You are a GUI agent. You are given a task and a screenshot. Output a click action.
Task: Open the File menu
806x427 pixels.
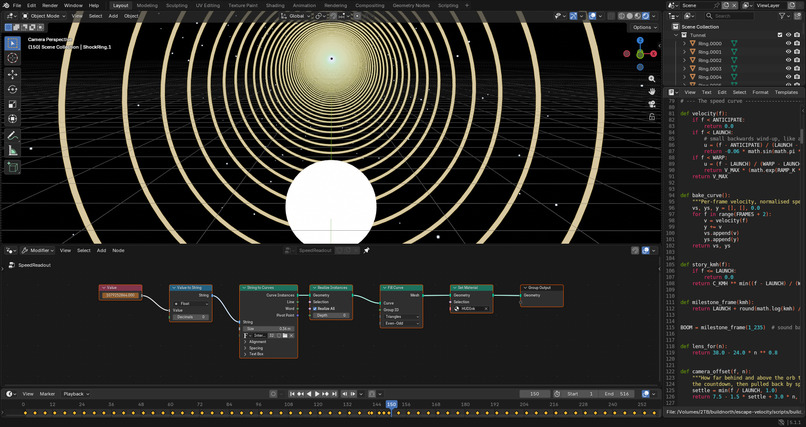16,5
